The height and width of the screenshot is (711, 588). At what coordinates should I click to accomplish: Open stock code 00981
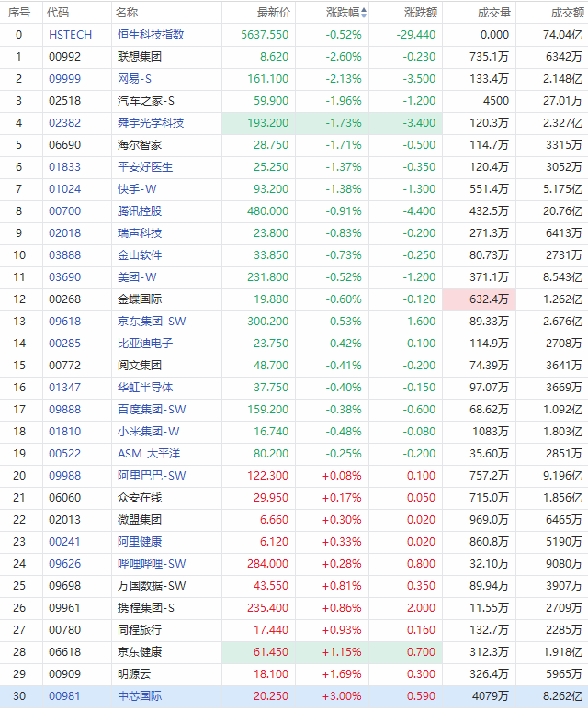pos(65,696)
